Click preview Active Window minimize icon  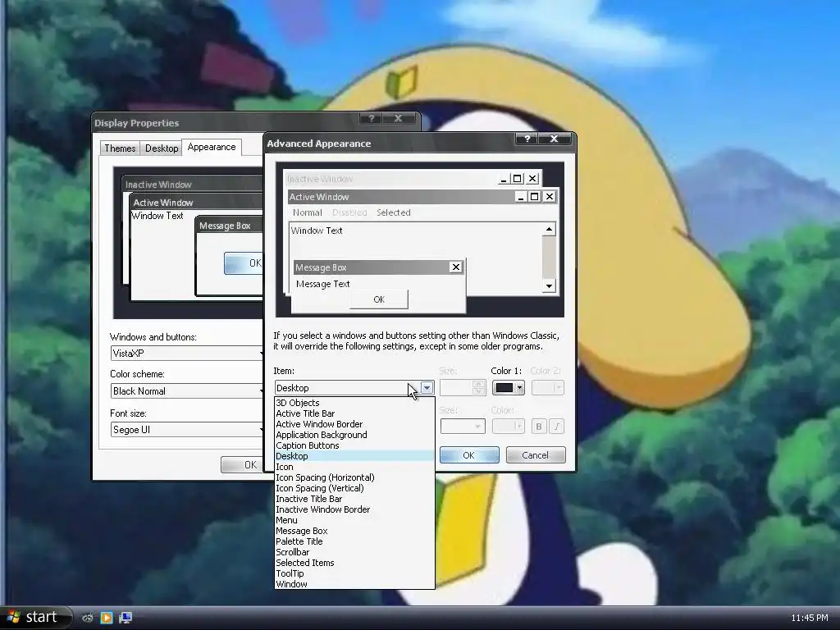coord(519,197)
